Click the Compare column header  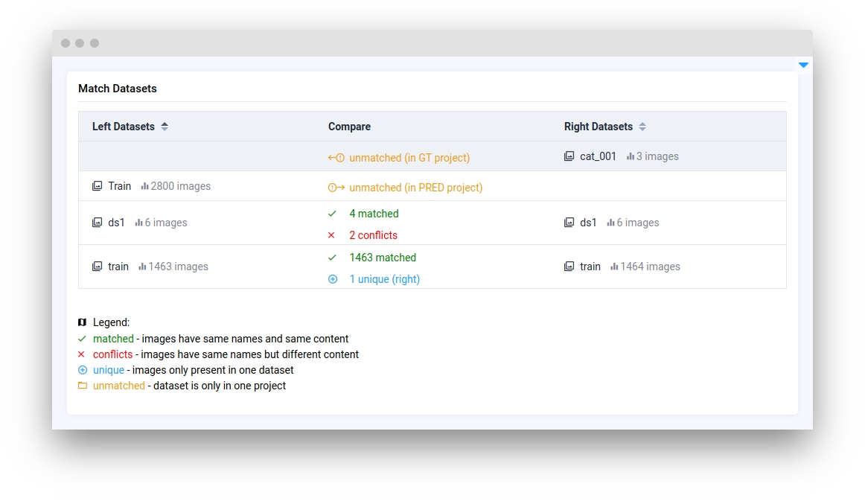(x=349, y=127)
